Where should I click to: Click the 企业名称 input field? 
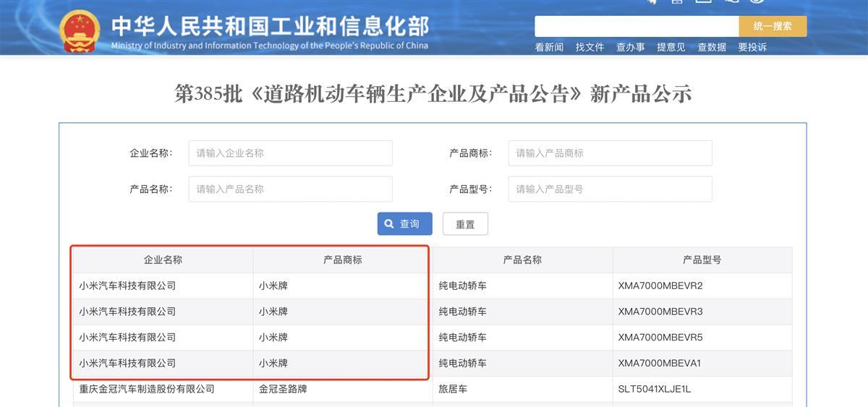290,153
